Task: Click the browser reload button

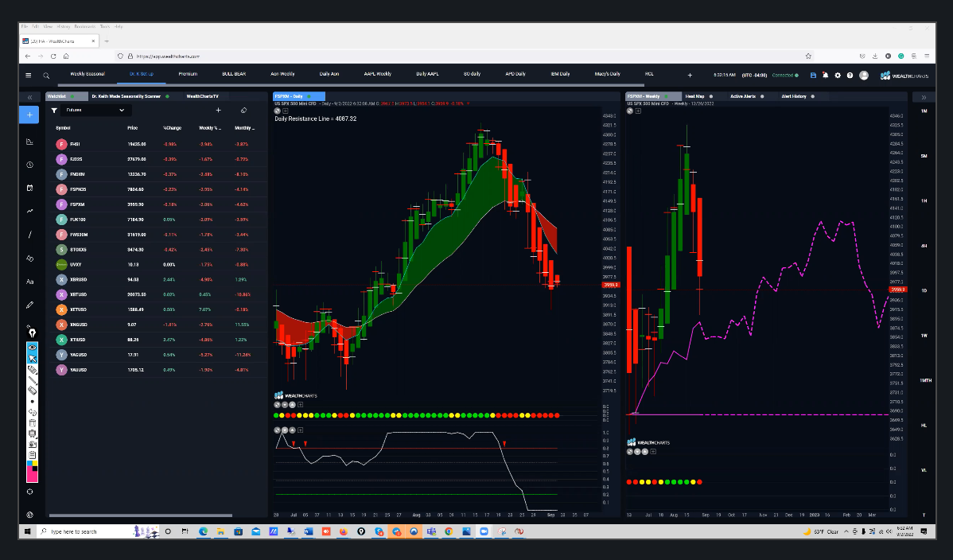Action: pyautogui.click(x=53, y=56)
